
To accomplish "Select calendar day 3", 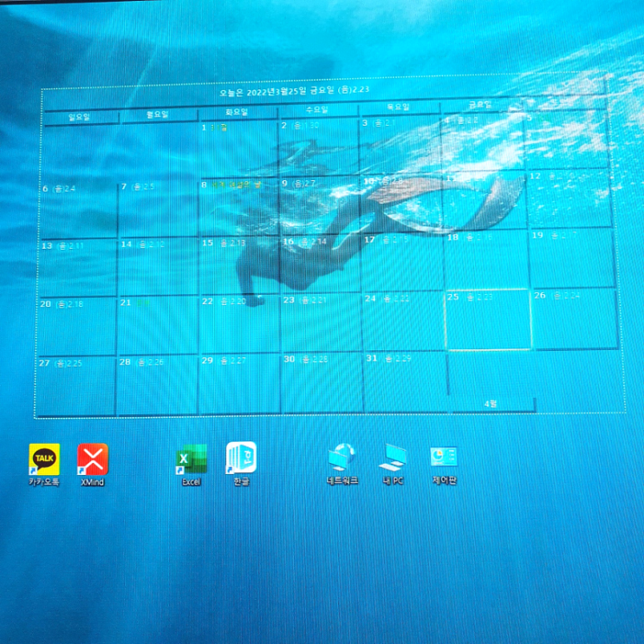I will [x=400, y=145].
